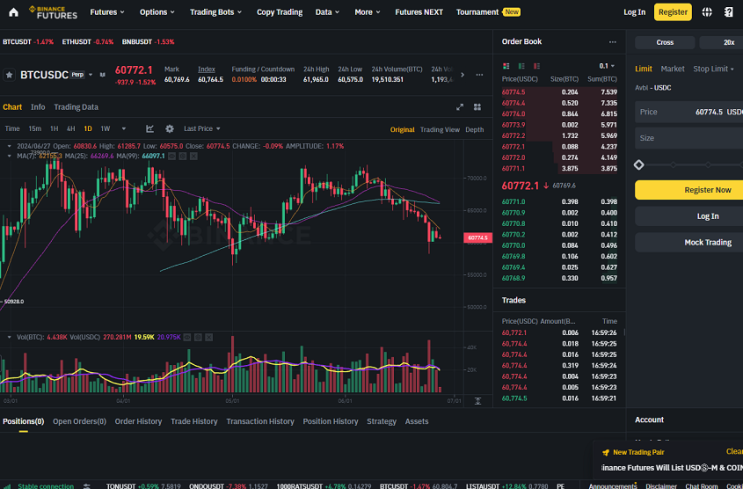Open the Options dropdown menu
Image resolution: width=743 pixels, height=489 pixels.
[157, 12]
